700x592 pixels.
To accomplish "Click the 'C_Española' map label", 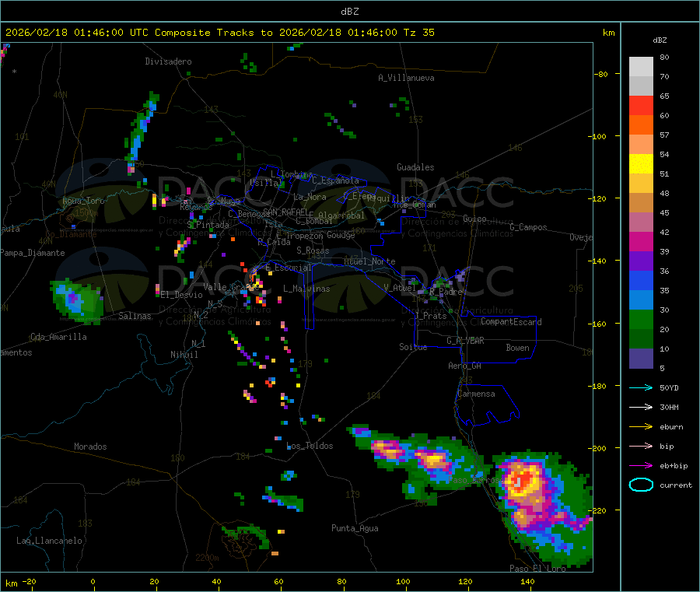I will [x=335, y=180].
